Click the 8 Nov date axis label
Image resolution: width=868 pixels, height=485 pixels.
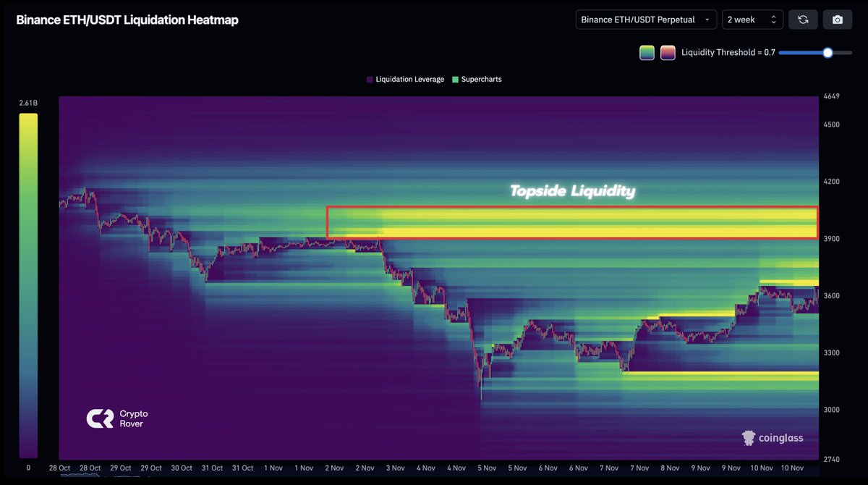coord(669,468)
